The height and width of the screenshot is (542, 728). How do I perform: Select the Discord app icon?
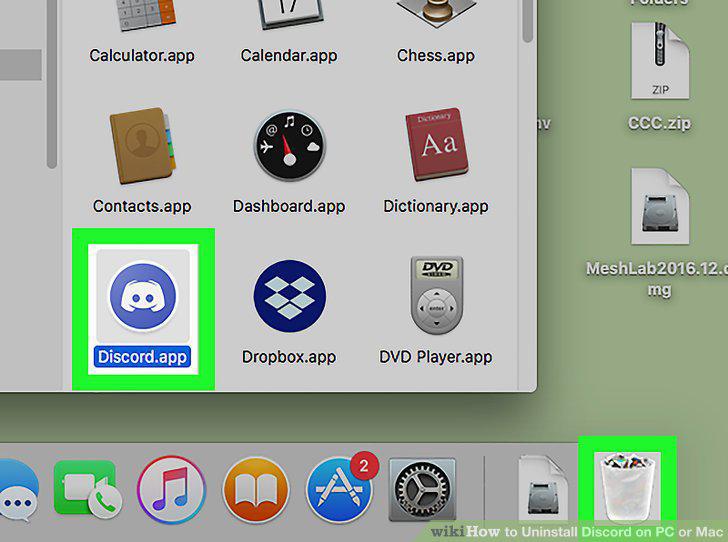(143, 296)
